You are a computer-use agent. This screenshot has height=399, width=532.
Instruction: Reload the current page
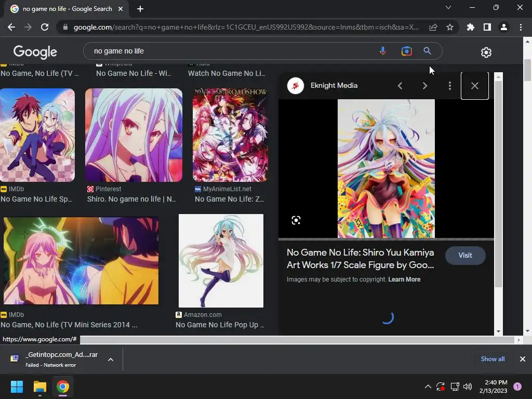(x=45, y=27)
